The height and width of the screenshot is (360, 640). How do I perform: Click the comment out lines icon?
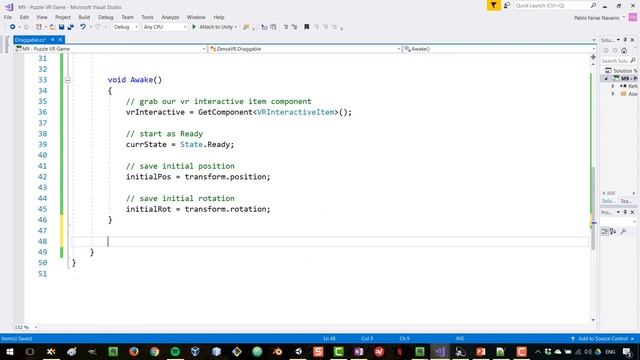coord(285,27)
